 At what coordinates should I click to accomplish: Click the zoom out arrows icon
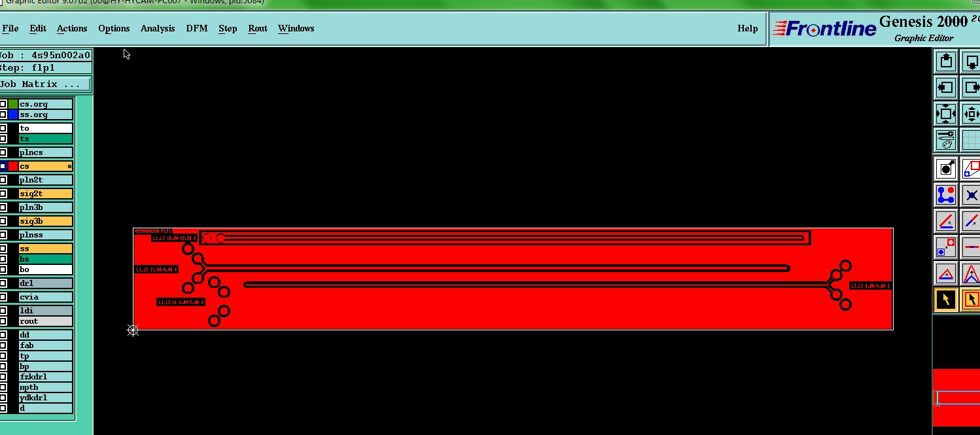click(971, 114)
